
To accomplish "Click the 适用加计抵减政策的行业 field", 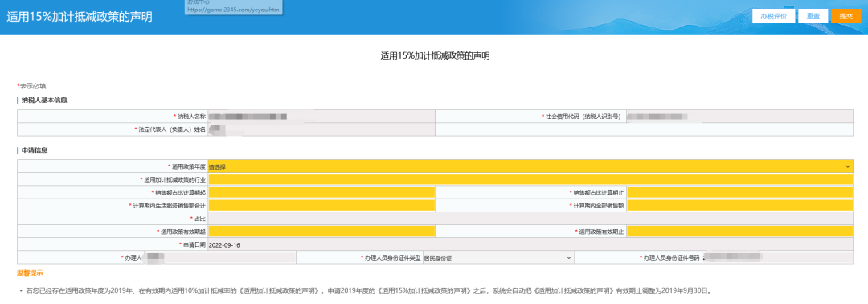I will coord(530,179).
